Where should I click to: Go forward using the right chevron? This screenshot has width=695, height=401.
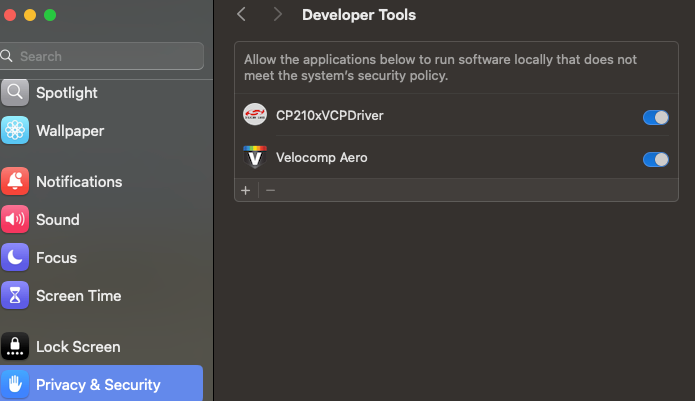pos(277,15)
